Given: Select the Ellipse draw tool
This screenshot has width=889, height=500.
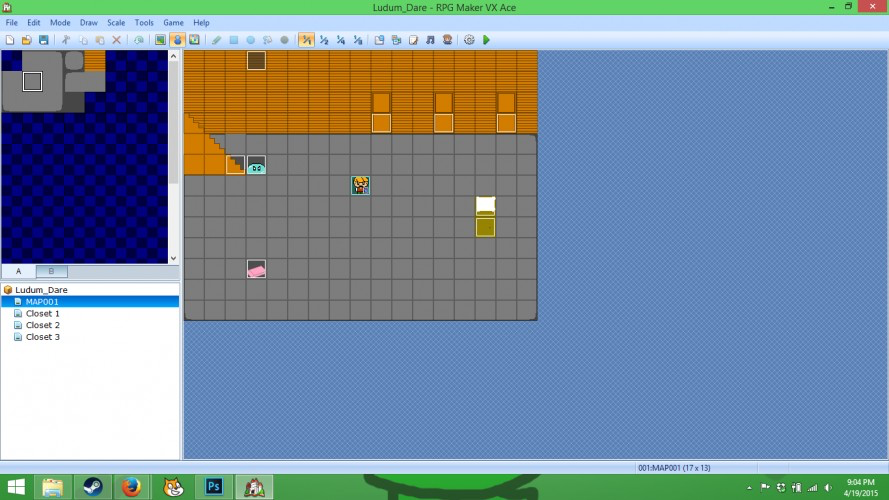Looking at the screenshot, I should pos(251,40).
